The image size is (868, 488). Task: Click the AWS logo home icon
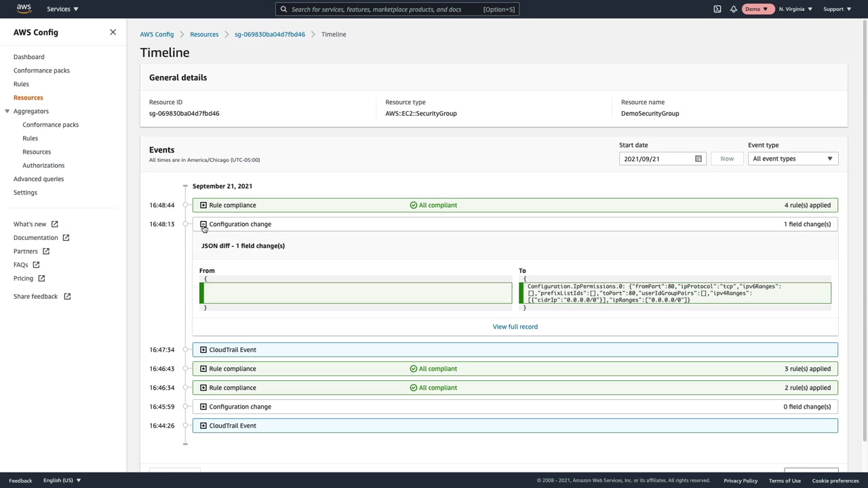pyautogui.click(x=24, y=9)
